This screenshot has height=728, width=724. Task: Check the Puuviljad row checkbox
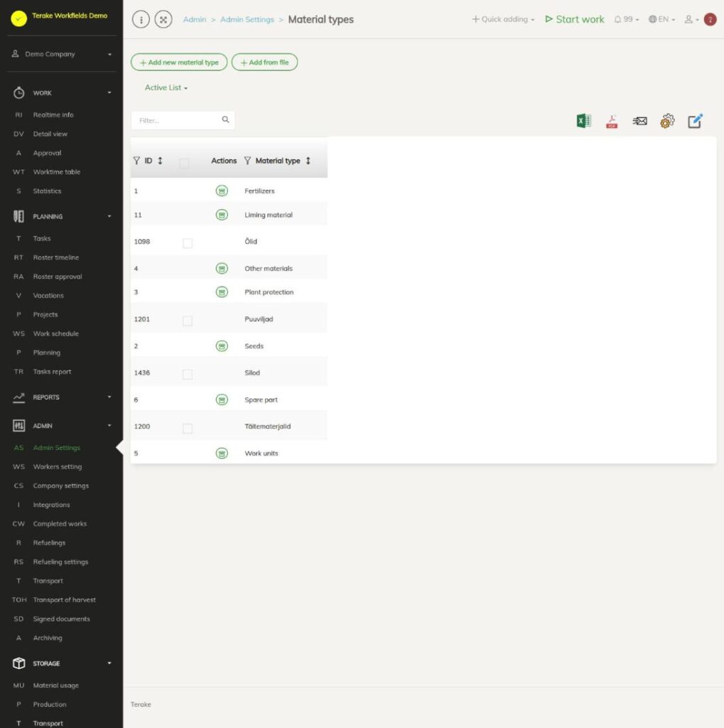188,321
